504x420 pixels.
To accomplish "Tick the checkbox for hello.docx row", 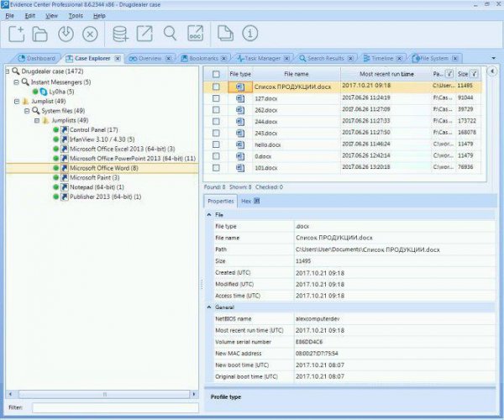I will pos(216,144).
